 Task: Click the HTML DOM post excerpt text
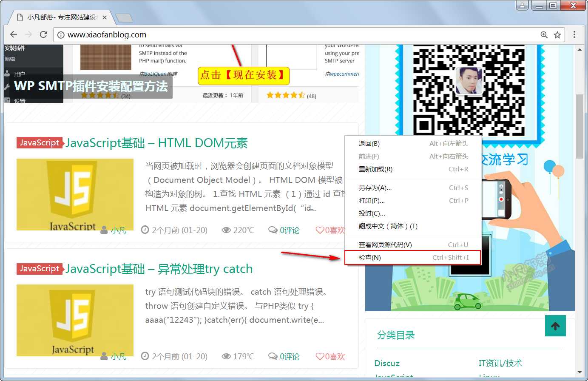point(244,187)
